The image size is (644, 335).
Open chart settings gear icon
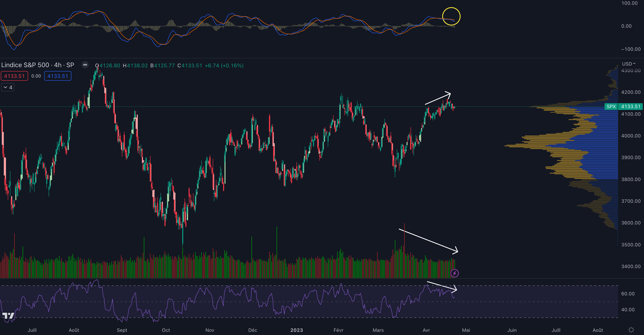pyautogui.click(x=631, y=330)
